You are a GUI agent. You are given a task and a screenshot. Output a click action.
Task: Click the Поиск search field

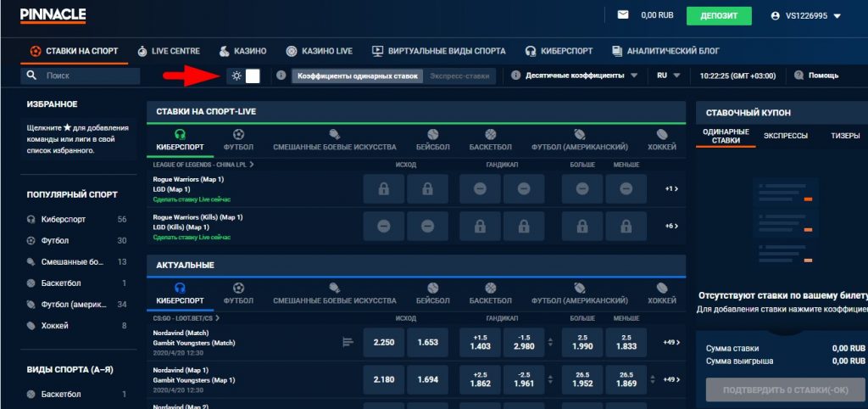click(81, 76)
